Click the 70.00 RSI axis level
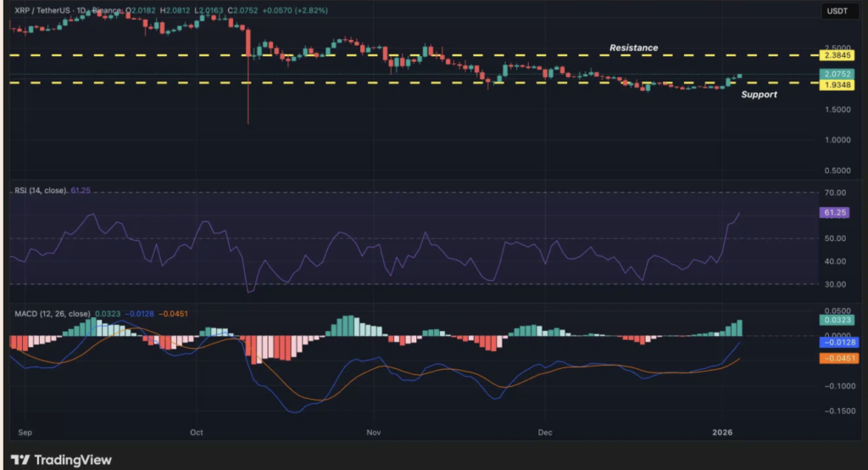Screen dimensions: 868x470 pyautogui.click(x=835, y=193)
